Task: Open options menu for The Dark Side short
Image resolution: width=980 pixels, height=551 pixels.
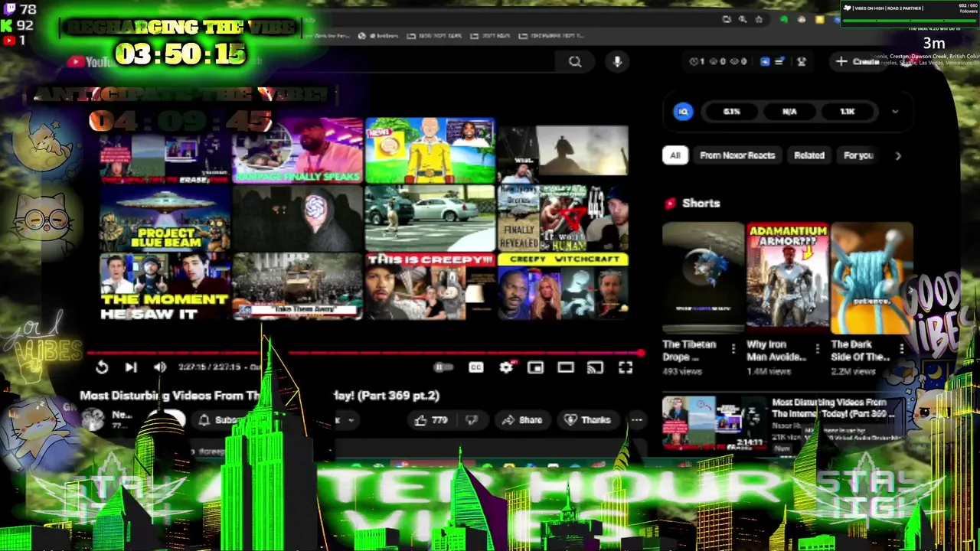Action: pyautogui.click(x=902, y=349)
